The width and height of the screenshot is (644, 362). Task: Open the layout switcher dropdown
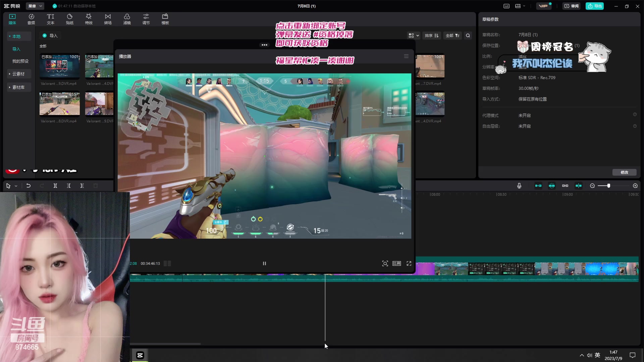coord(520,6)
